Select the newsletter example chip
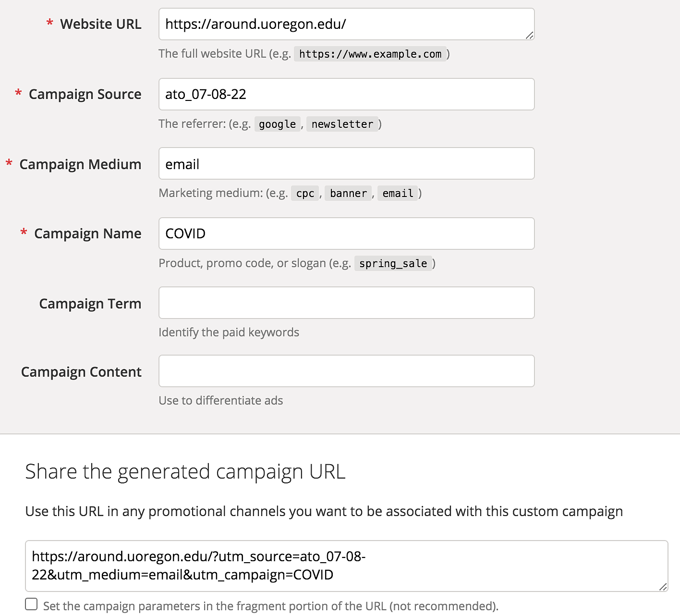 tap(342, 124)
